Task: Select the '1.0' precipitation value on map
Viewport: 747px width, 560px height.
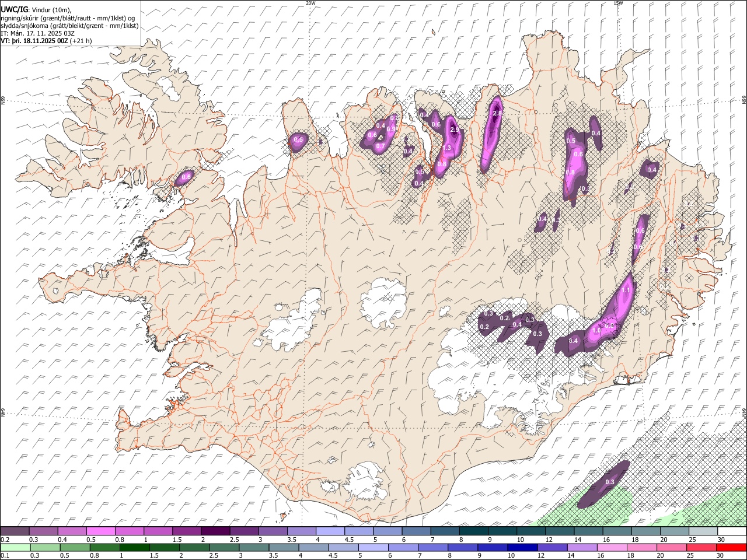Action: pos(596,330)
